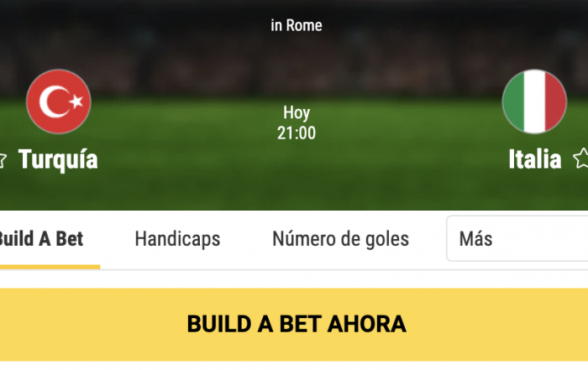Click the green stripe of the Italian flag
This screenshot has height=370, width=588.
point(513,102)
